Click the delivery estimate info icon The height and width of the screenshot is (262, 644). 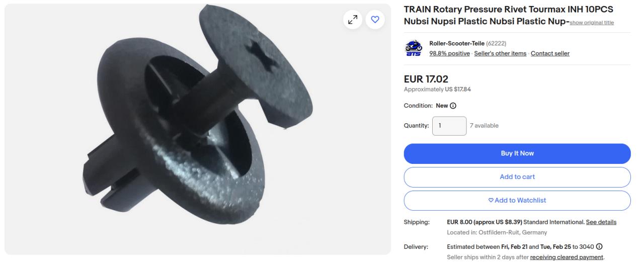point(599,246)
